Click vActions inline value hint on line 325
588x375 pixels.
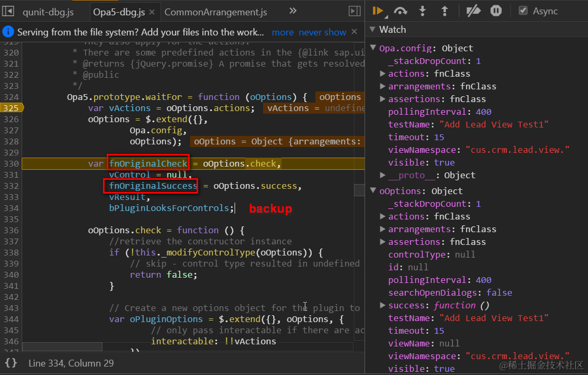314,108
